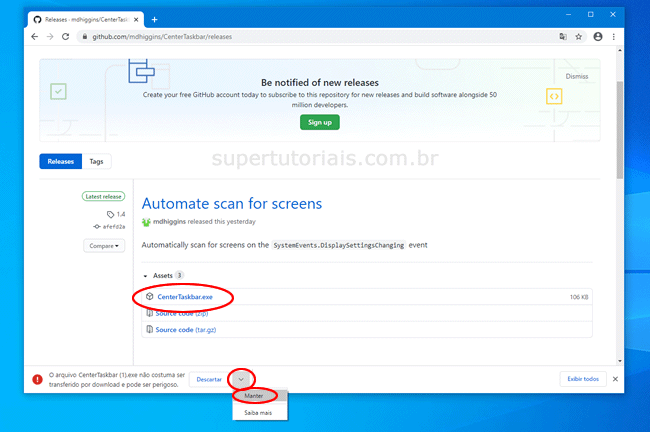Click Exibir todos downloads button
This screenshot has height=432, width=650.
(583, 379)
